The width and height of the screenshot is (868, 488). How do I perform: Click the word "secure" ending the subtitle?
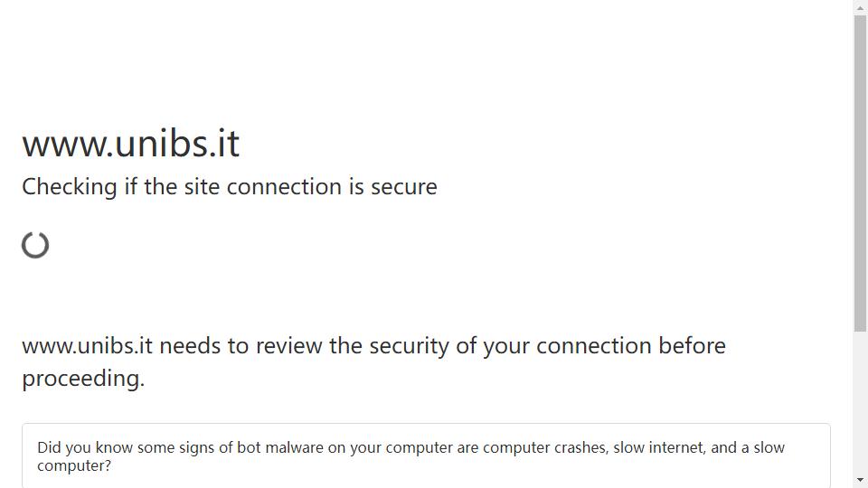click(x=403, y=187)
